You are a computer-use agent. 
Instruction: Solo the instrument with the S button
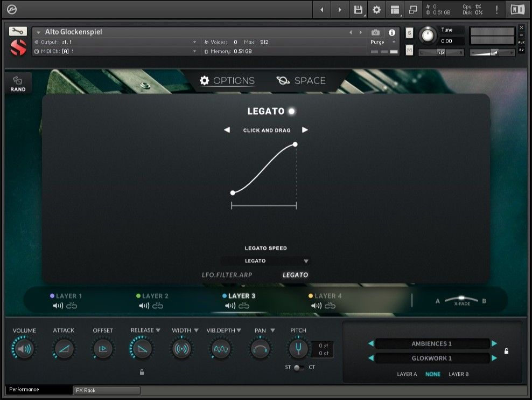coord(409,32)
